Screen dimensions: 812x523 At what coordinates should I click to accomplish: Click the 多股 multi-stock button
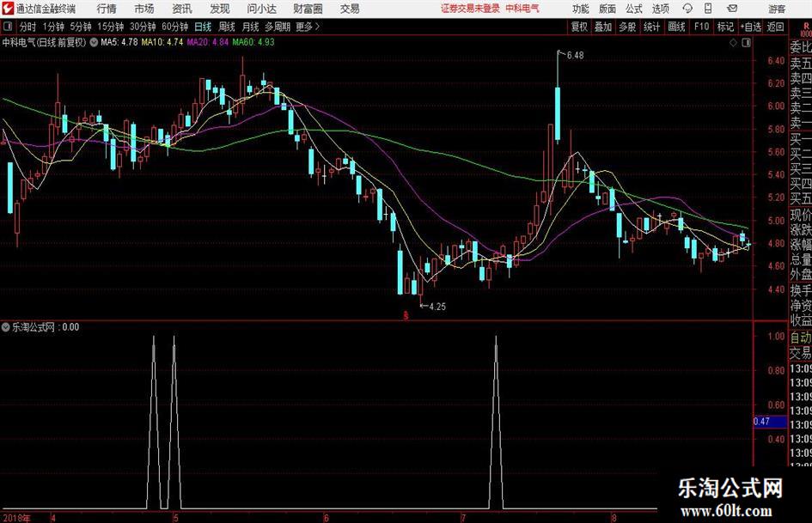pos(627,27)
